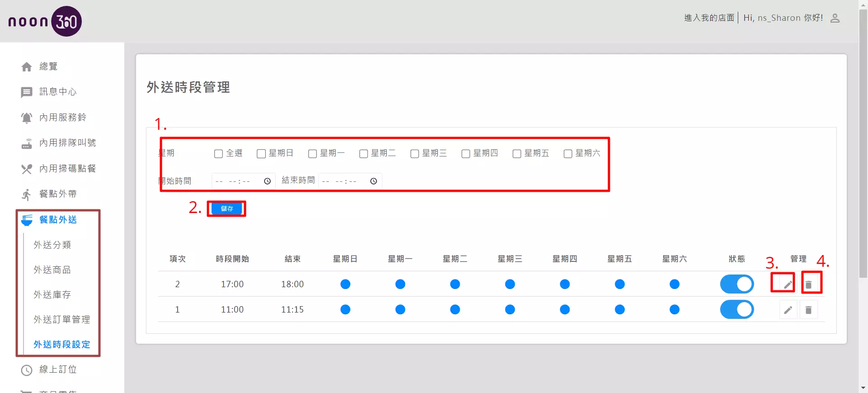Open the user profile icon
Viewport: 868px width, 393px height.
click(835, 18)
